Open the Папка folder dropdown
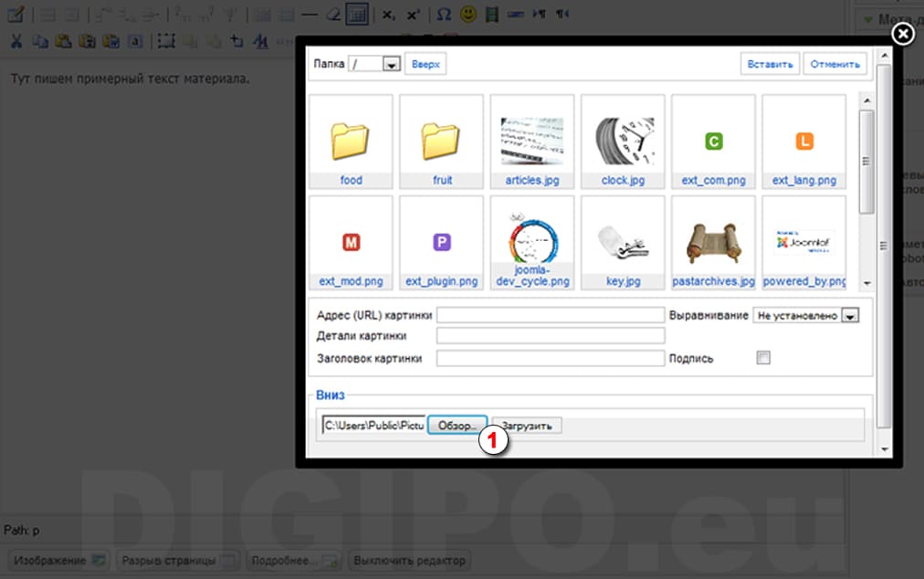 coord(392,65)
